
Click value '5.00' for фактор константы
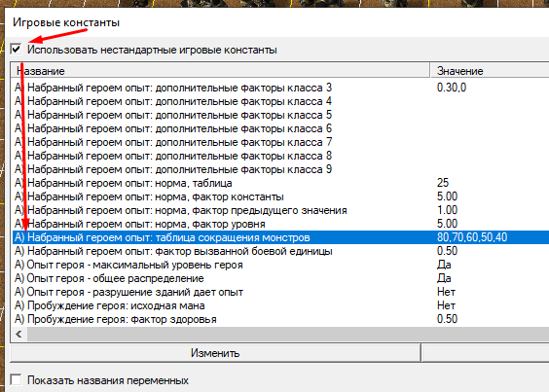pyautogui.click(x=447, y=196)
